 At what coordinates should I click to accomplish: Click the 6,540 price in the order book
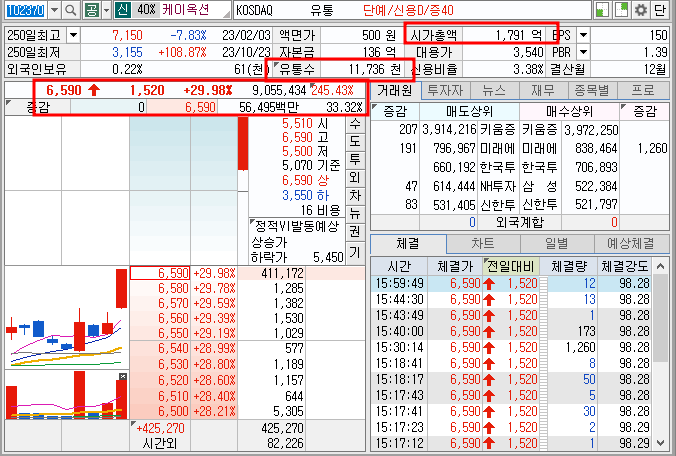click(173, 348)
